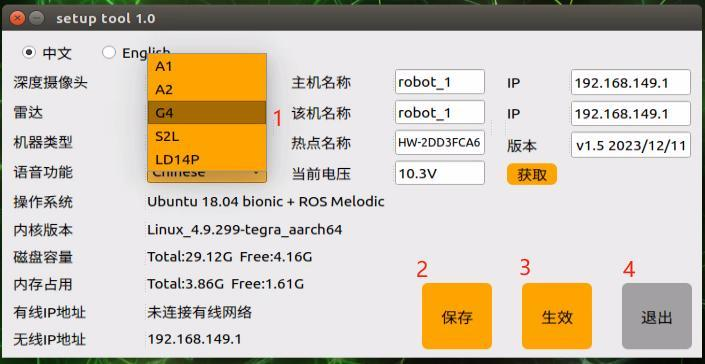Choose S2L from the lidar dropdown list

(x=207, y=136)
